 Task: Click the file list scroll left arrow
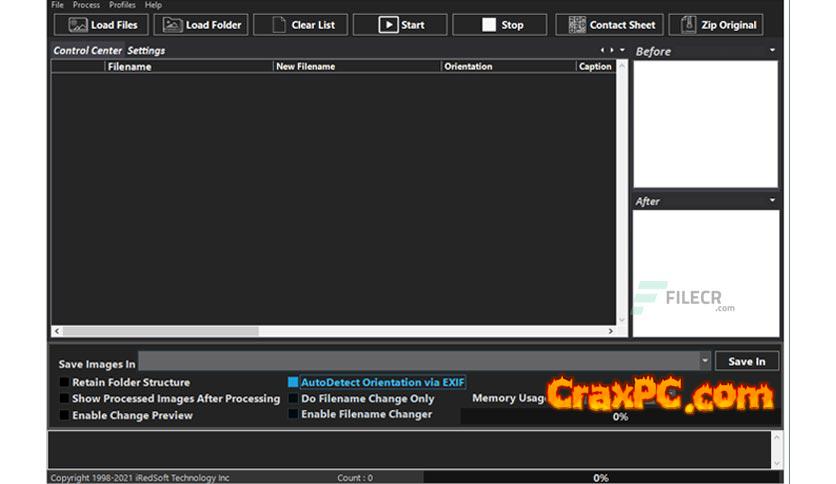point(57,331)
